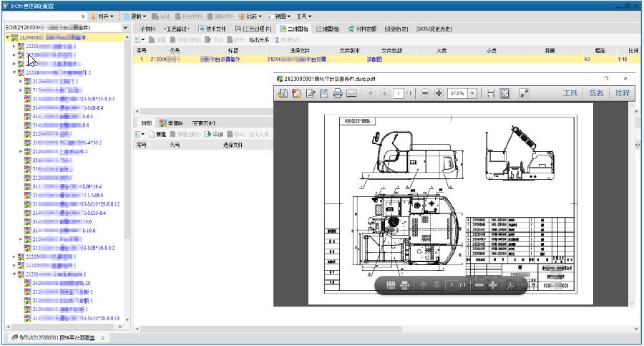The height and width of the screenshot is (346, 644).
Task: Click the PDF page number field
Action: click(397, 93)
